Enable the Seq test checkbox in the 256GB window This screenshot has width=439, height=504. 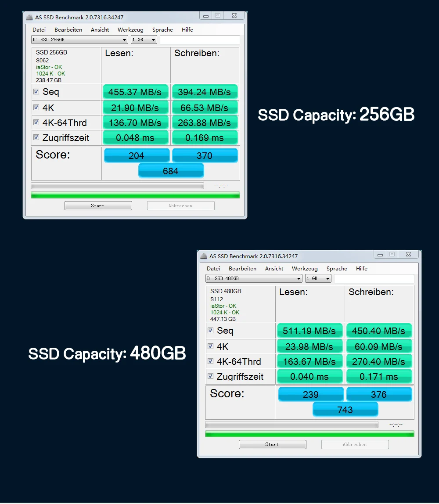click(x=36, y=91)
